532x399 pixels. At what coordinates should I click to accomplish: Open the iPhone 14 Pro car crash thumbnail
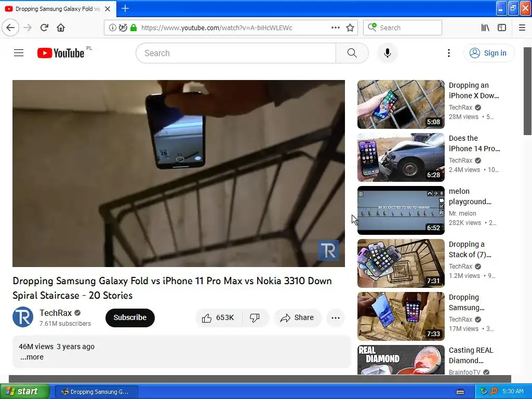tap(401, 157)
